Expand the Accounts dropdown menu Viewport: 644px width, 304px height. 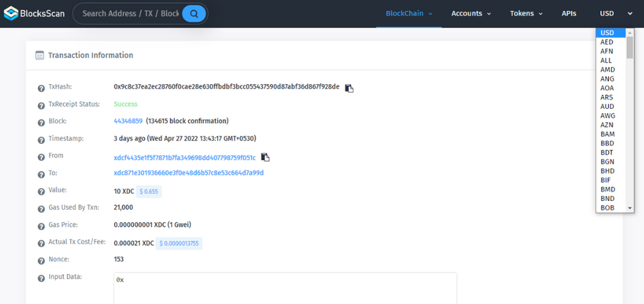pyautogui.click(x=471, y=14)
